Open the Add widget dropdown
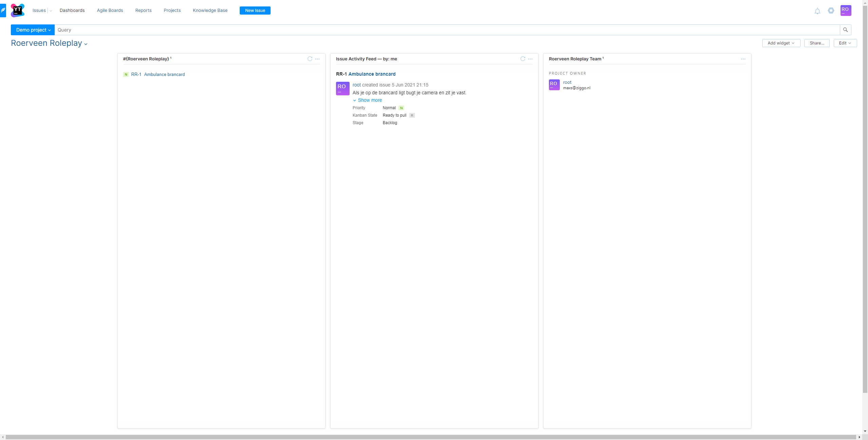 [781, 43]
